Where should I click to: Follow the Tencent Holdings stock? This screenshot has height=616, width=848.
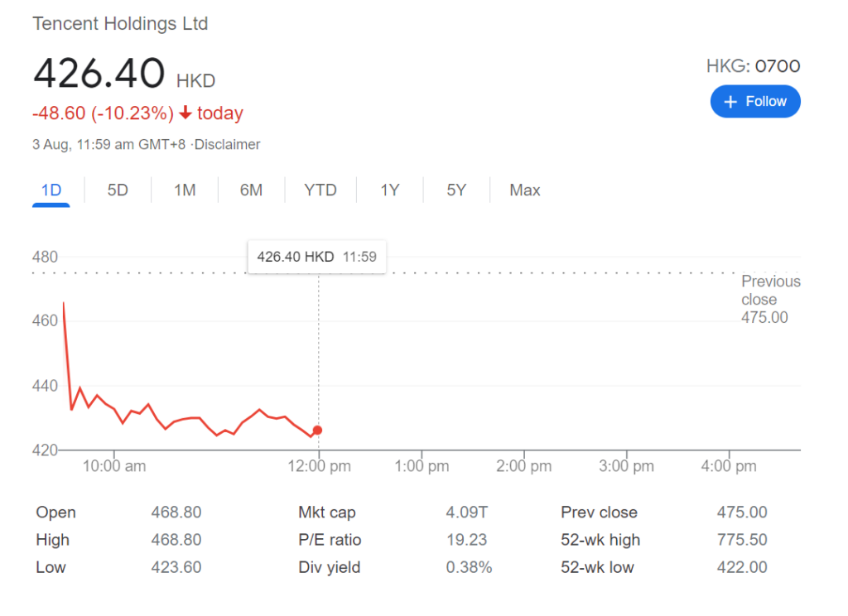(755, 101)
